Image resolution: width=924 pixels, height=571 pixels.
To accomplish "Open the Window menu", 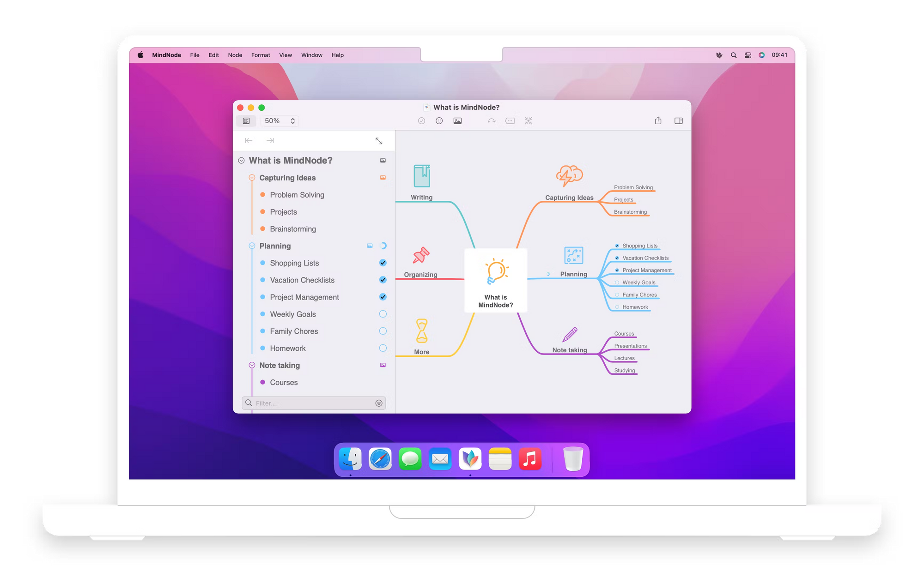I will click(x=312, y=55).
